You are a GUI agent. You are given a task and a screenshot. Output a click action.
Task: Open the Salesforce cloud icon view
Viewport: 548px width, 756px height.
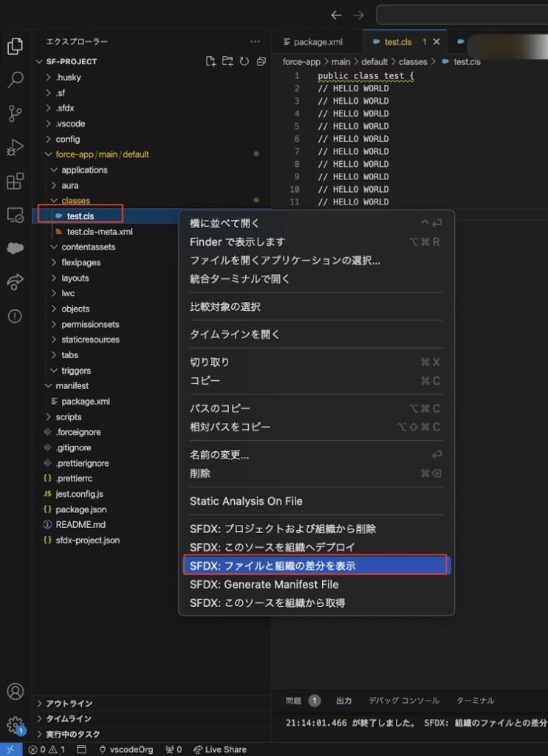coord(15,248)
